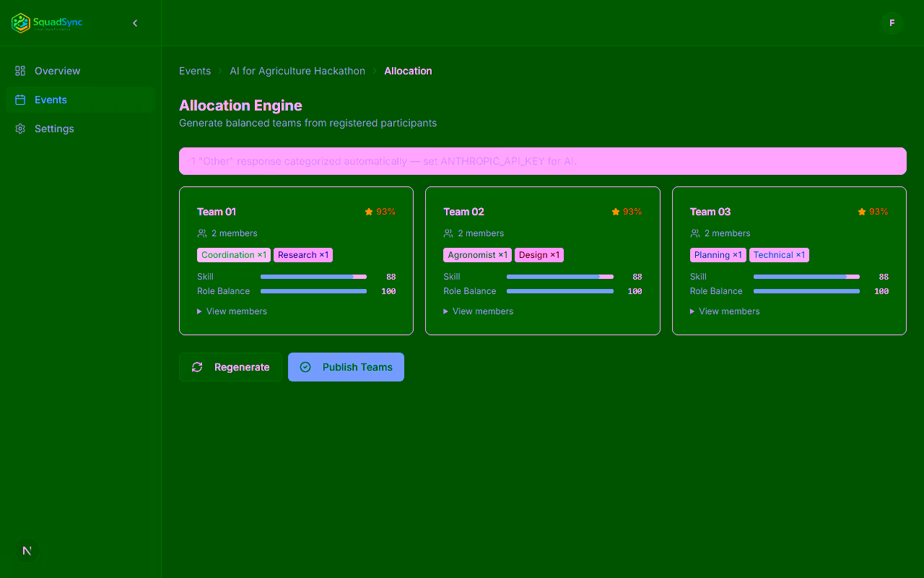Click the Team 03 Skill progress bar

pos(806,277)
